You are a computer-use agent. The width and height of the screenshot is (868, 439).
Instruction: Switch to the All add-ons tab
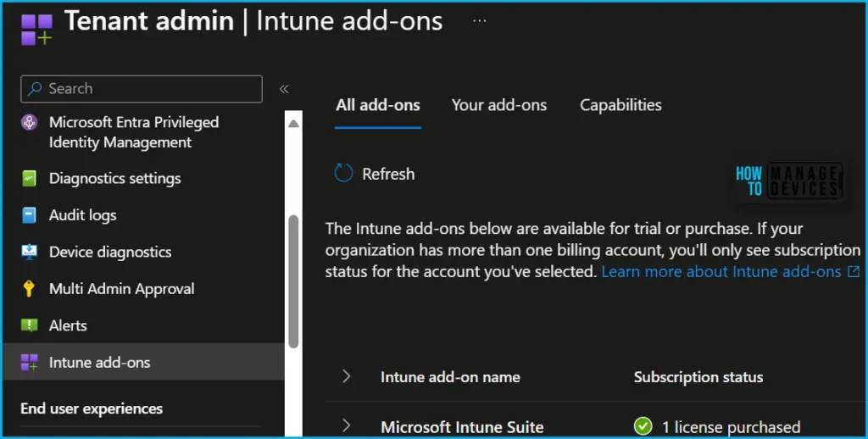pos(378,105)
